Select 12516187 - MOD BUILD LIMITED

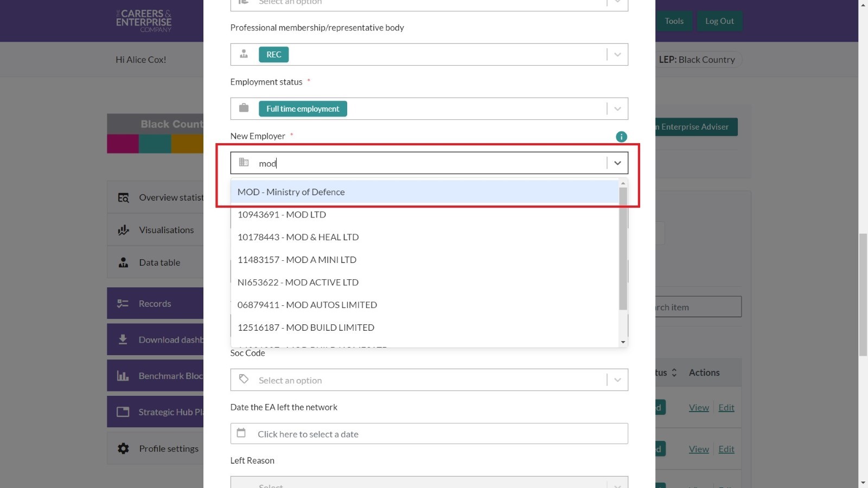424,328
